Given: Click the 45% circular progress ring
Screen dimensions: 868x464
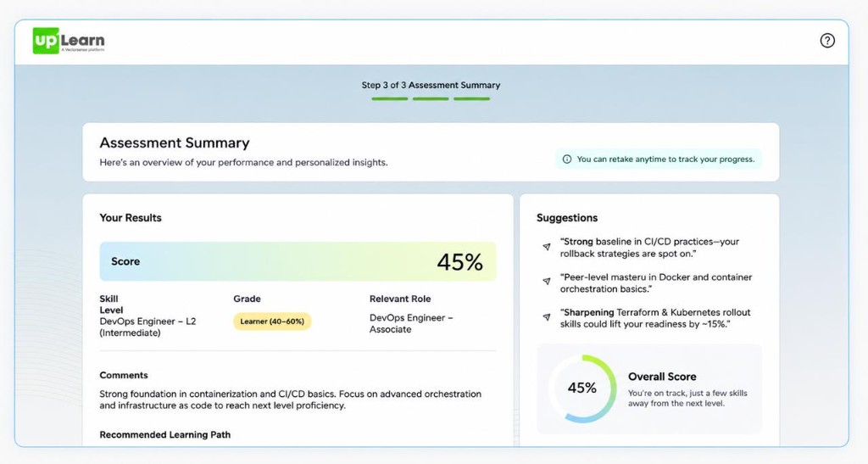Looking at the screenshot, I should point(582,389).
